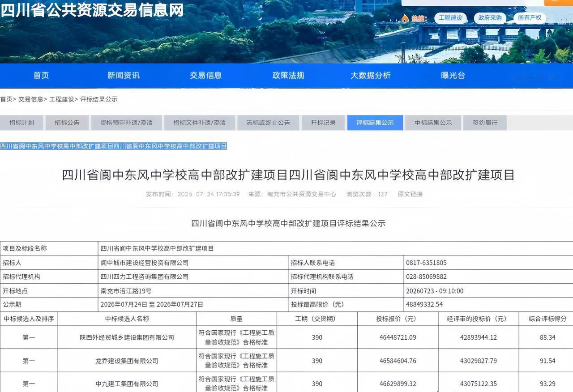Switch to 招标公告 tab
Viewport: 573px width, 392px height.
click(67, 123)
